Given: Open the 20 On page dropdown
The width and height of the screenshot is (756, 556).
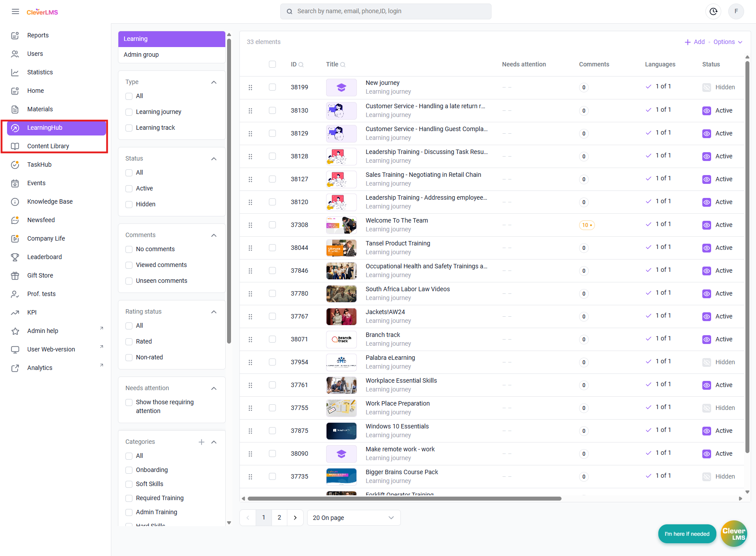Looking at the screenshot, I should (353, 518).
